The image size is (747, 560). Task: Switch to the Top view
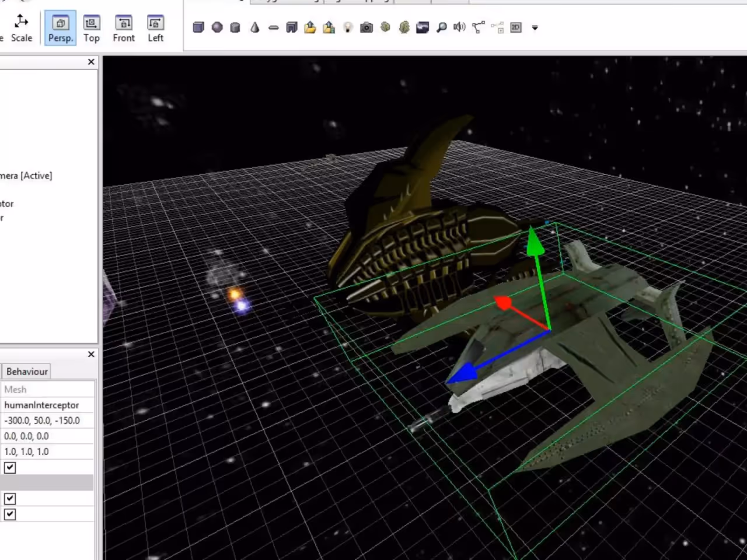click(92, 27)
